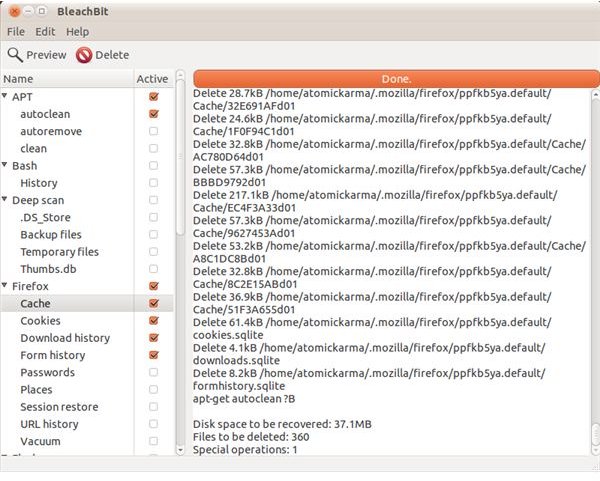Click the 'Special operations: 1' line
600x481 pixels.
[x=245, y=449]
